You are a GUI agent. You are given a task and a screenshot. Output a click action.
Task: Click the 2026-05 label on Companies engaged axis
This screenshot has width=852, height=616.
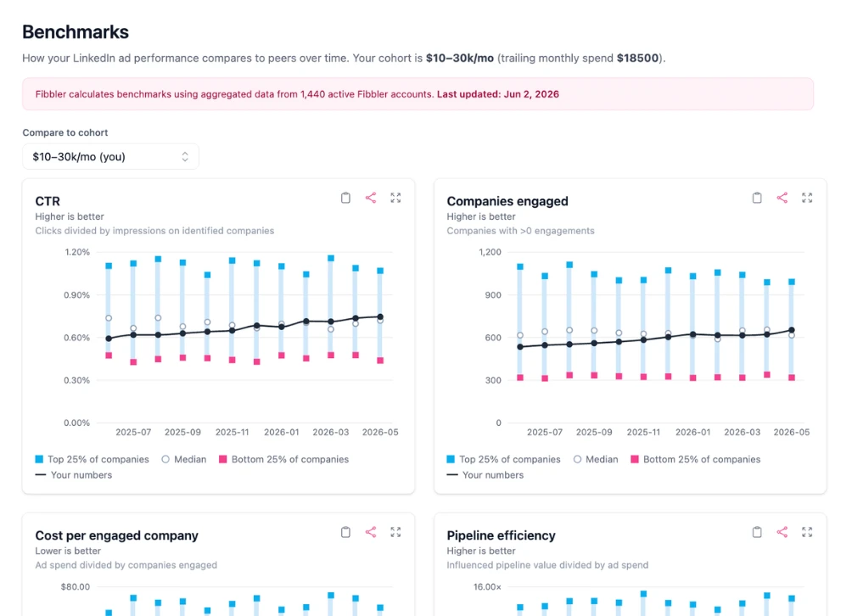pos(792,432)
